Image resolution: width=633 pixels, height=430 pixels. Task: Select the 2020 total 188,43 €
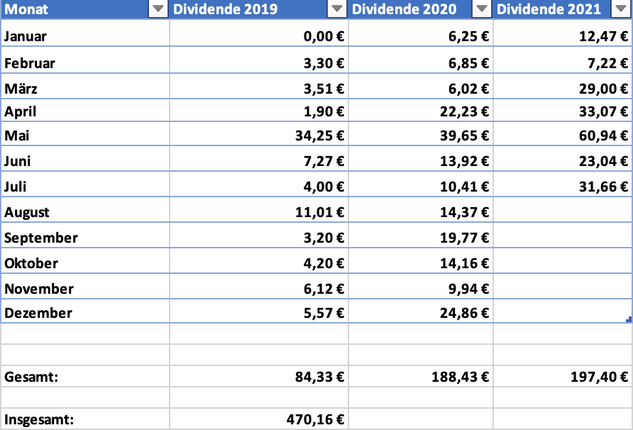[421, 376]
